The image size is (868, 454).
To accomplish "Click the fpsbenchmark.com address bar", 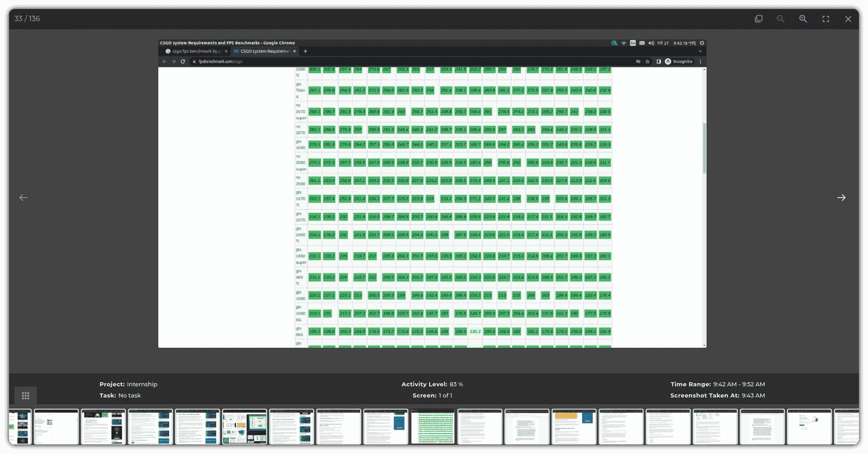I will pyautogui.click(x=372, y=62).
